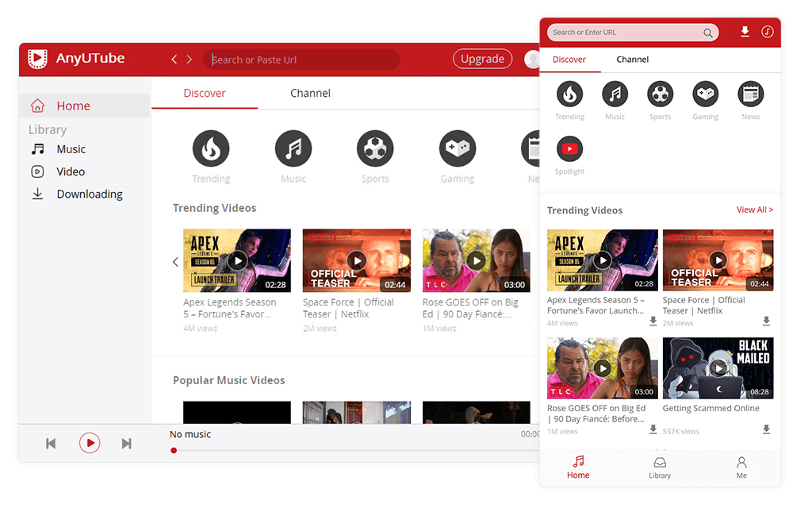Image resolution: width=812 pixels, height=508 pixels.
Task: Download the Rose GOES OFF video in mobile panel
Action: tap(653, 429)
